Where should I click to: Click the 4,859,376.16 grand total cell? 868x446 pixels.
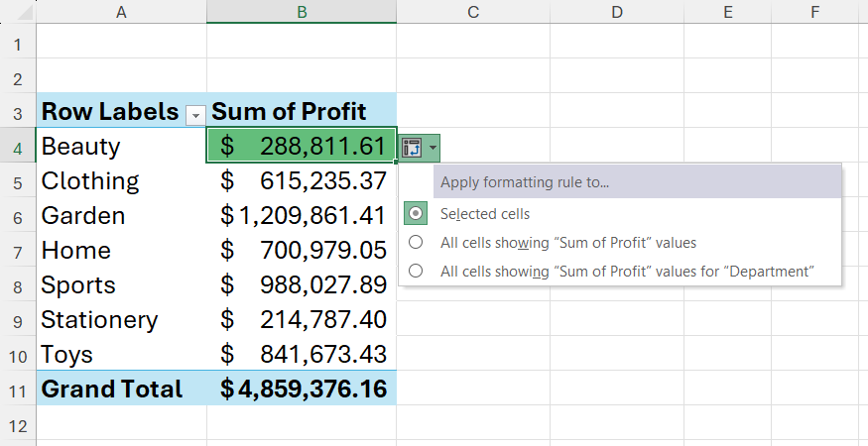coord(302,388)
